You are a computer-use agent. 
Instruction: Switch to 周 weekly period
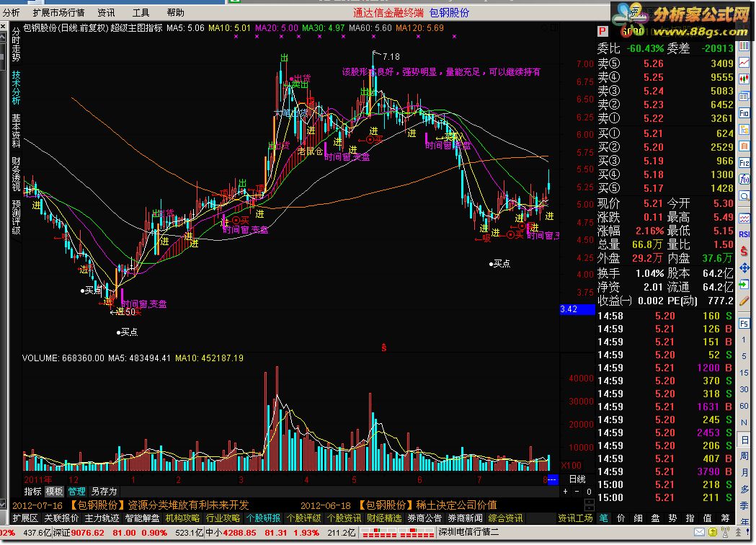coord(744,456)
